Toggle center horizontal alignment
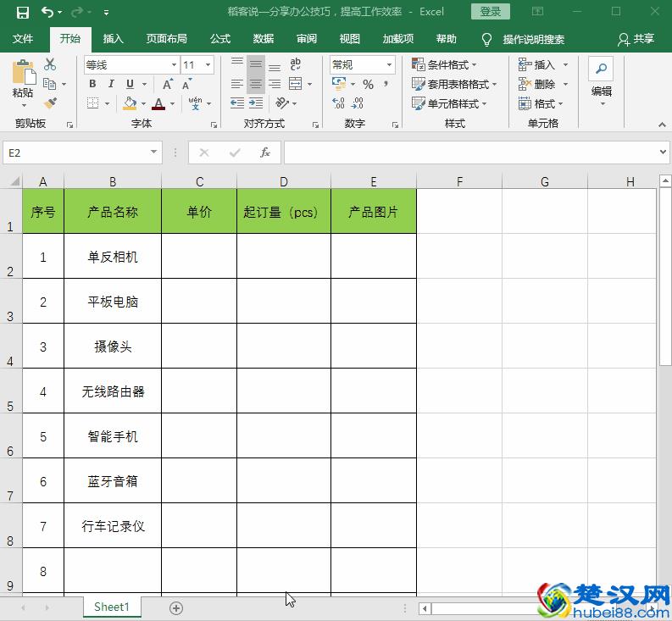This screenshot has width=672, height=621. [256, 84]
